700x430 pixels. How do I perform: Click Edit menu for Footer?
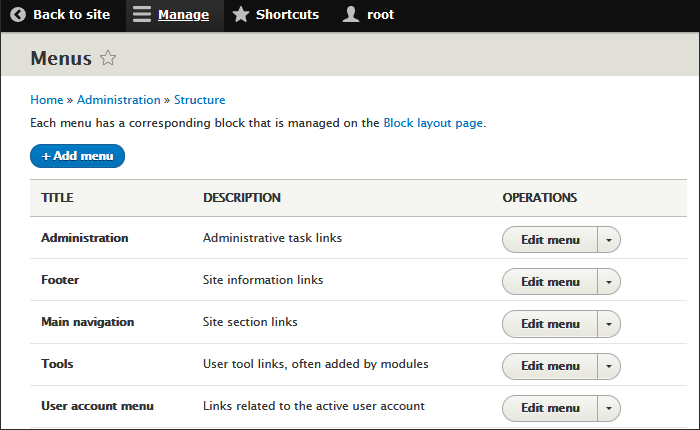tap(550, 282)
